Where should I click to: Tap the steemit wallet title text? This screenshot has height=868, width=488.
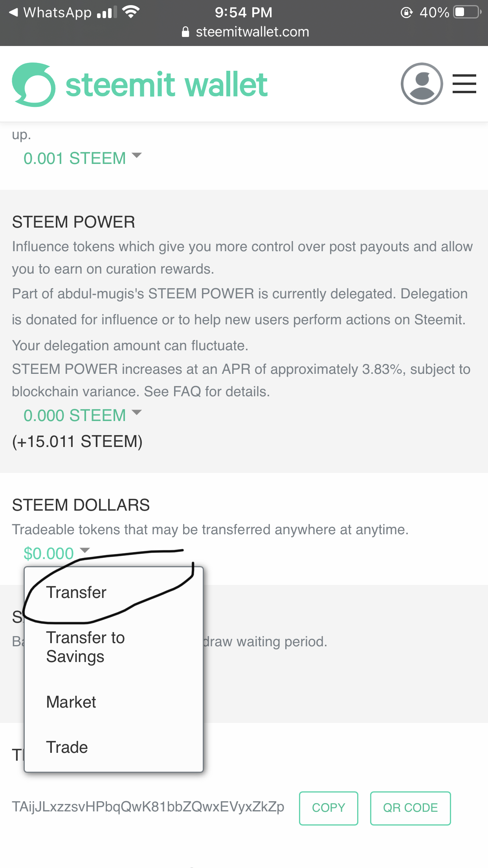[x=167, y=85]
